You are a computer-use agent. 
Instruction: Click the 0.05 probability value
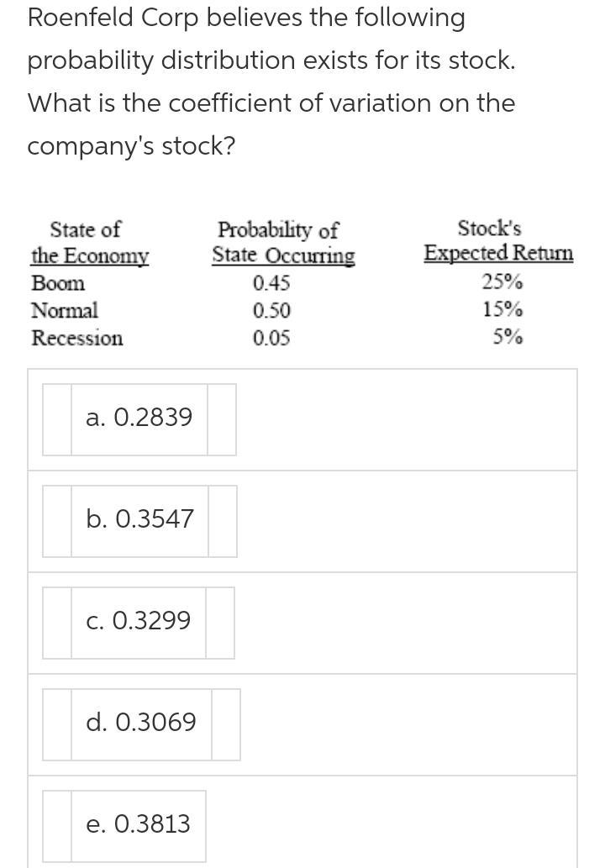(x=271, y=339)
